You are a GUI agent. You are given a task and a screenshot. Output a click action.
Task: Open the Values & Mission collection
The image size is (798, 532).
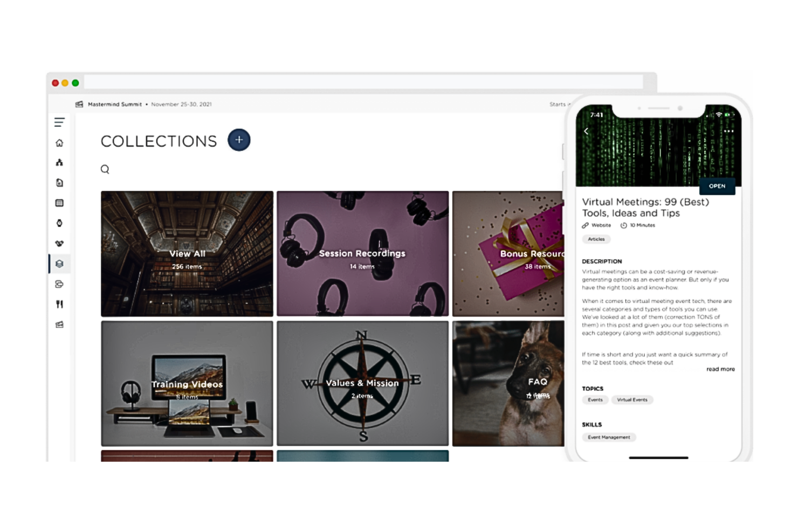pos(362,383)
